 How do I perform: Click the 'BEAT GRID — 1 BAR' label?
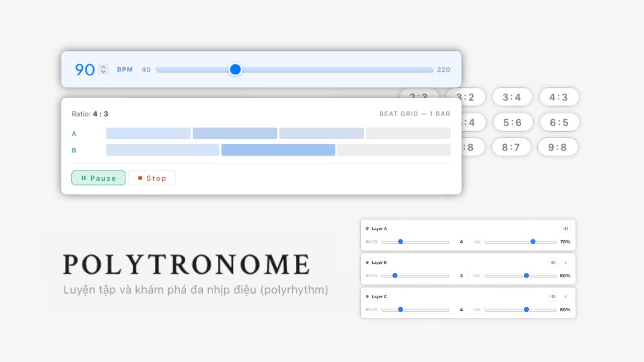click(415, 114)
